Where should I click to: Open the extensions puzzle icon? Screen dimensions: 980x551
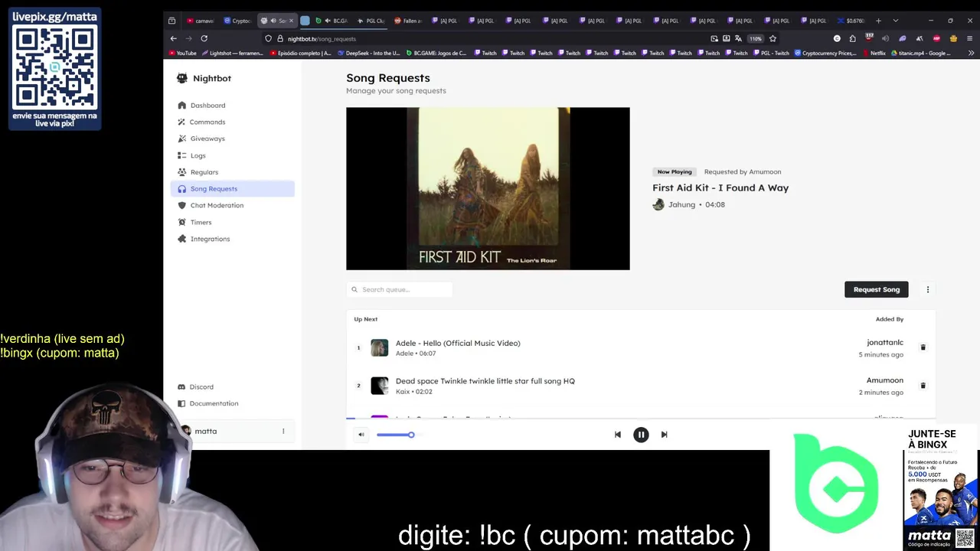(x=853, y=38)
